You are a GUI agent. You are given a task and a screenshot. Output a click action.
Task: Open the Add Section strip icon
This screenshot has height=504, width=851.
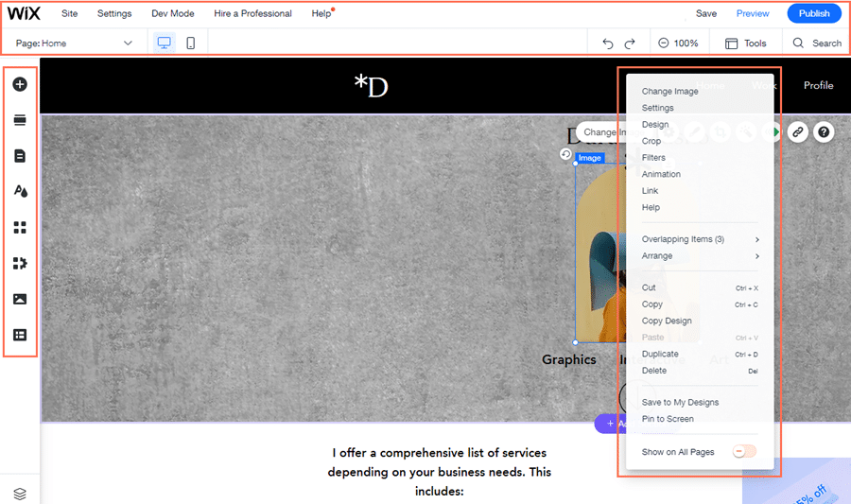coord(20,120)
